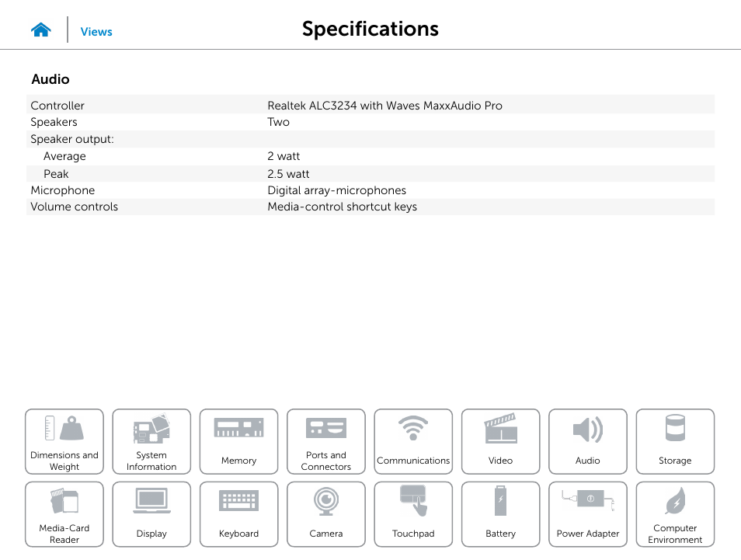Viewport: 741px width, 560px height.
Task: Open Communications specifications tile
Action: pyautogui.click(x=413, y=441)
